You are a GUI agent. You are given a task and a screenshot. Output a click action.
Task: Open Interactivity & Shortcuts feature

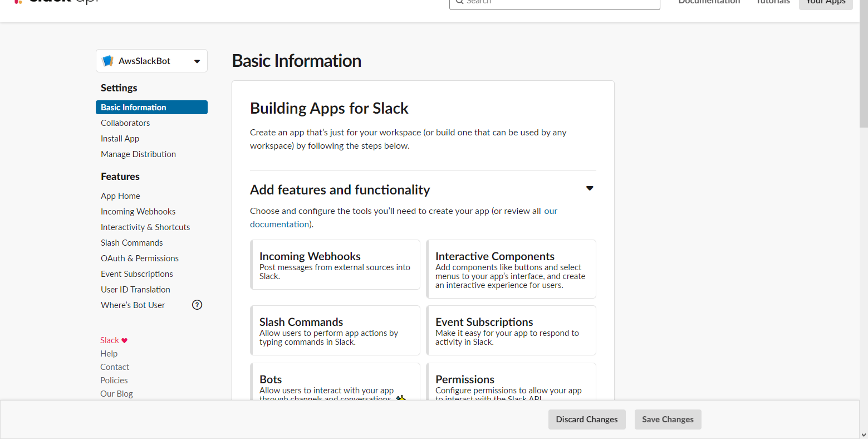(145, 227)
